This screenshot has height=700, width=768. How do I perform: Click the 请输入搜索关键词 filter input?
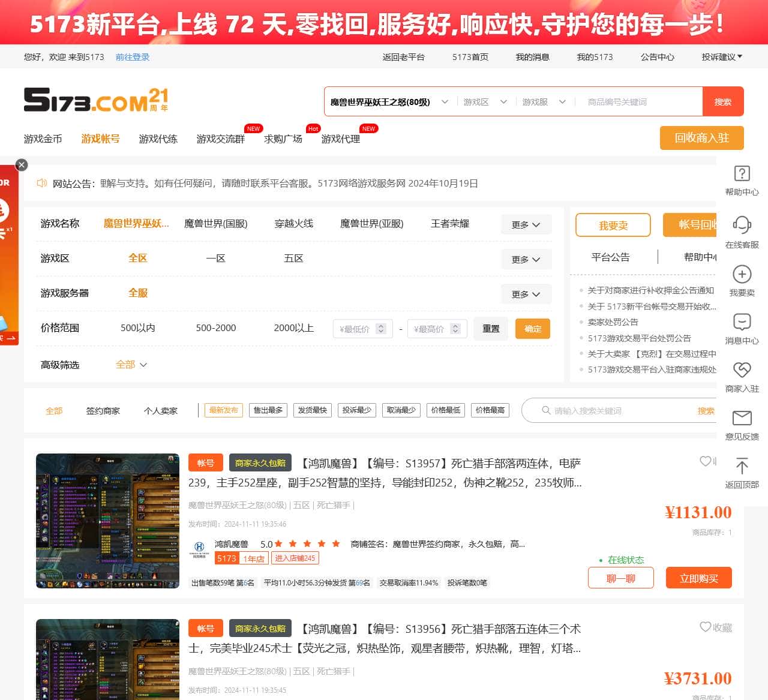tap(618, 411)
